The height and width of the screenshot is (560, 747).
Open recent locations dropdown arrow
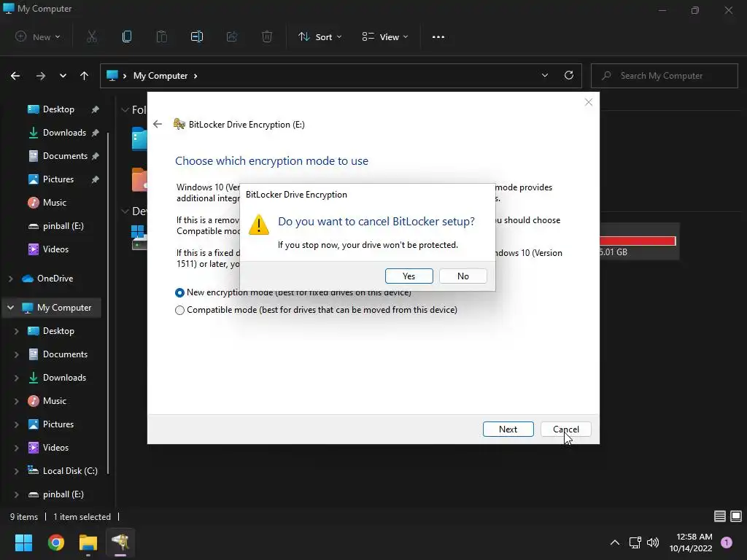pos(63,76)
